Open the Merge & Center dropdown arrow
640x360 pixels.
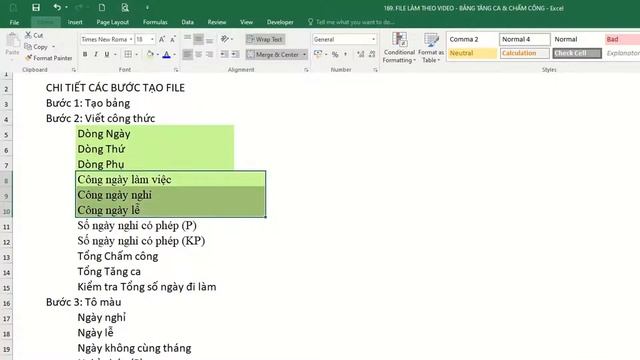point(304,54)
